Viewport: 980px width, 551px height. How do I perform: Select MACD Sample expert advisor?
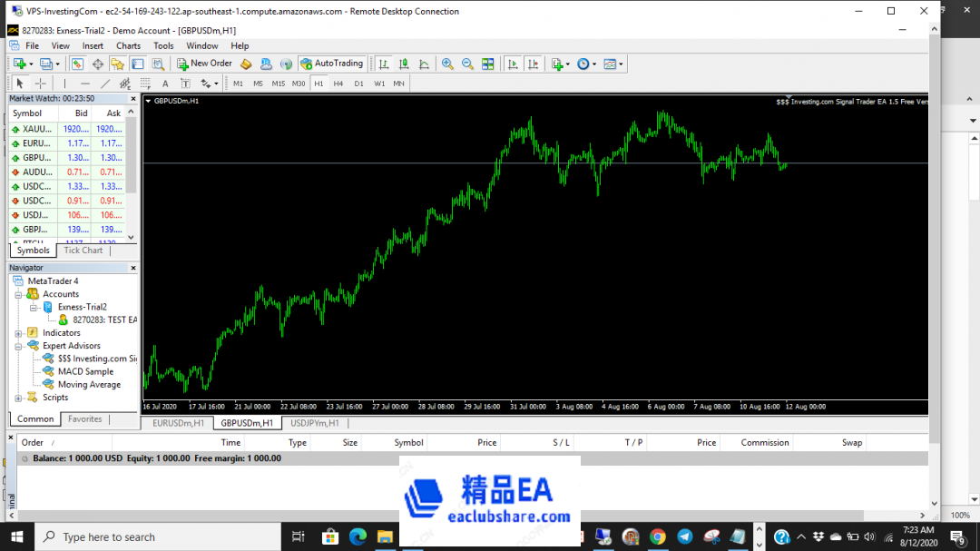[x=85, y=371]
